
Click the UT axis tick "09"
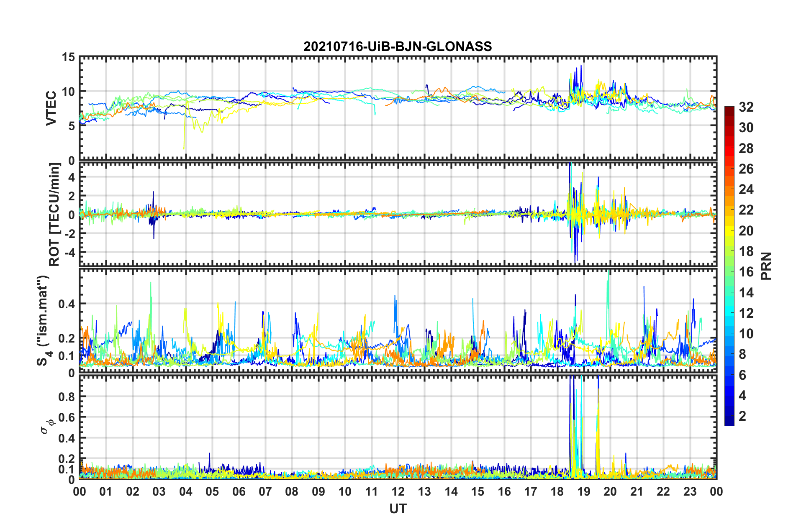[318, 491]
